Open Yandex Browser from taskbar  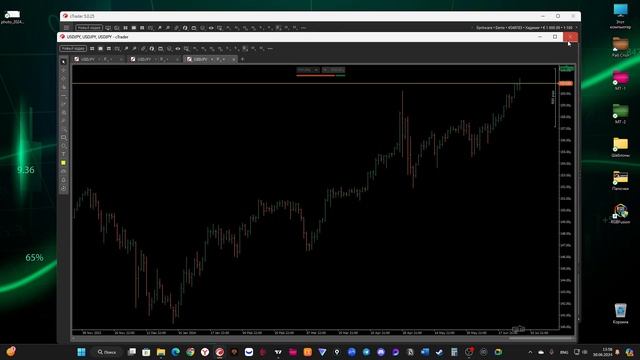(x=205, y=352)
